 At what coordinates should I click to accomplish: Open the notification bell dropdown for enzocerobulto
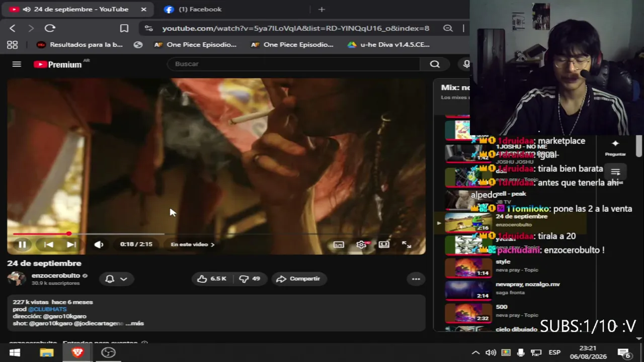tap(116, 279)
